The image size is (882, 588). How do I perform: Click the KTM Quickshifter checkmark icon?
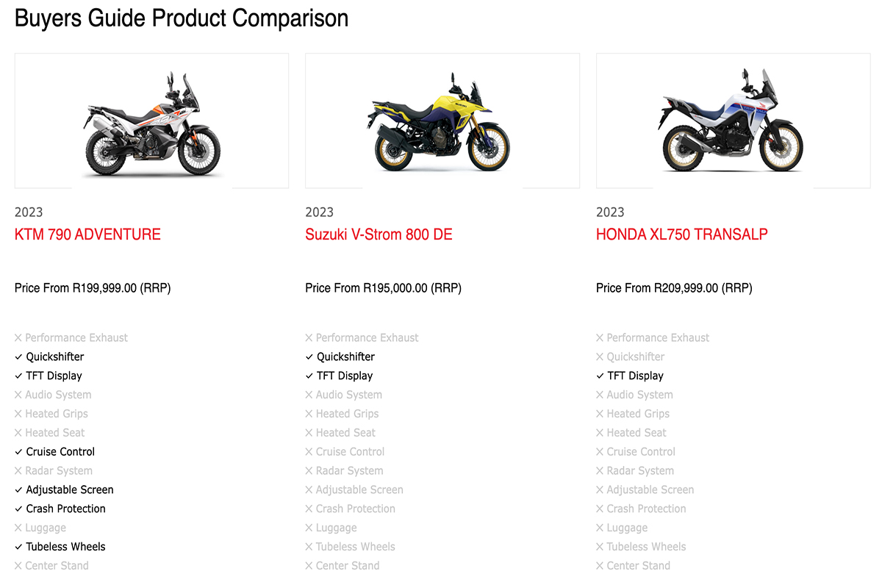click(18, 357)
